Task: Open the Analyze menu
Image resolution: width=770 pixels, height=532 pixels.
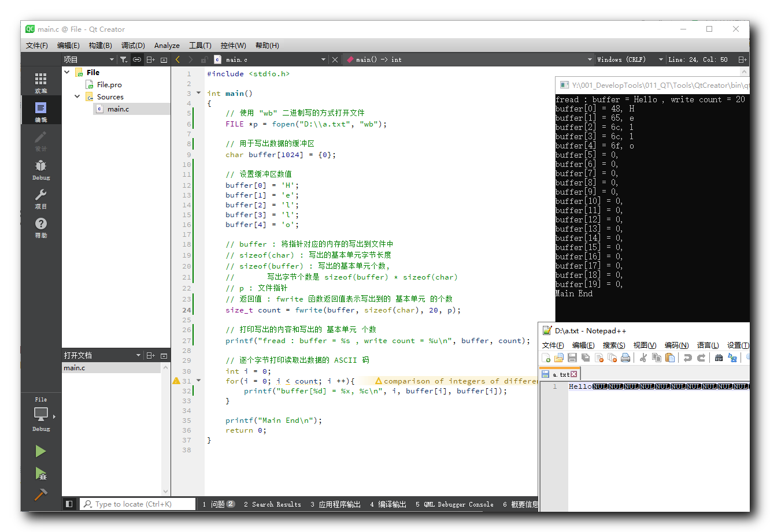Action: [x=166, y=45]
